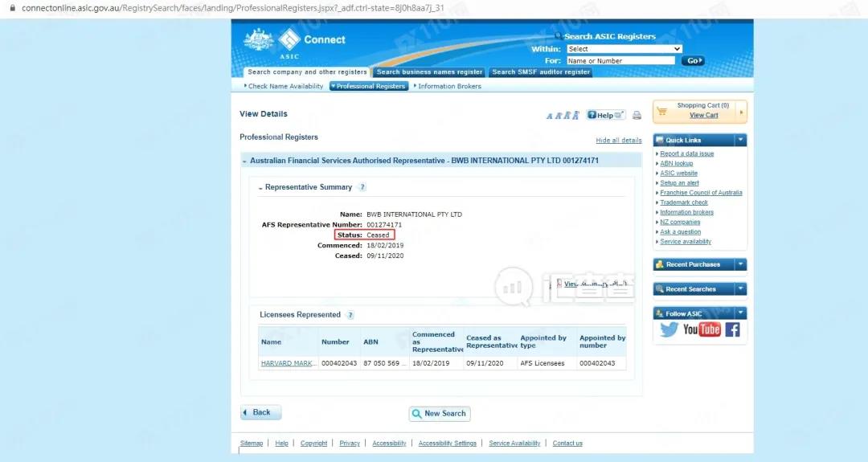This screenshot has width=868, height=462.
Task: Open the Twitter follow icon
Action: click(669, 329)
